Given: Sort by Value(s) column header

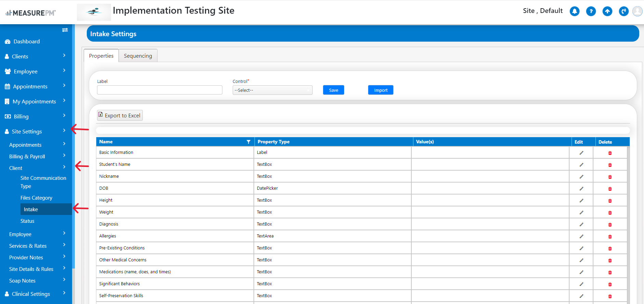Looking at the screenshot, I should (425, 142).
